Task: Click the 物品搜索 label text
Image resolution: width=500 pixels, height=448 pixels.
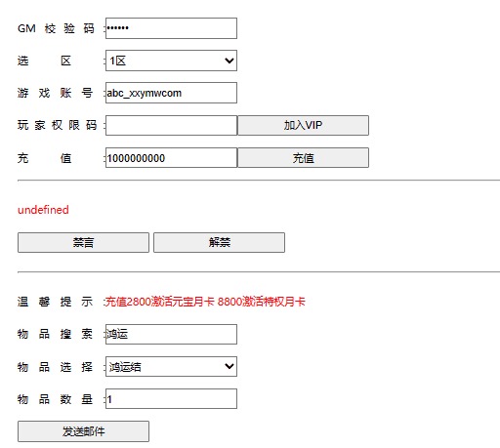Action: coord(56,334)
